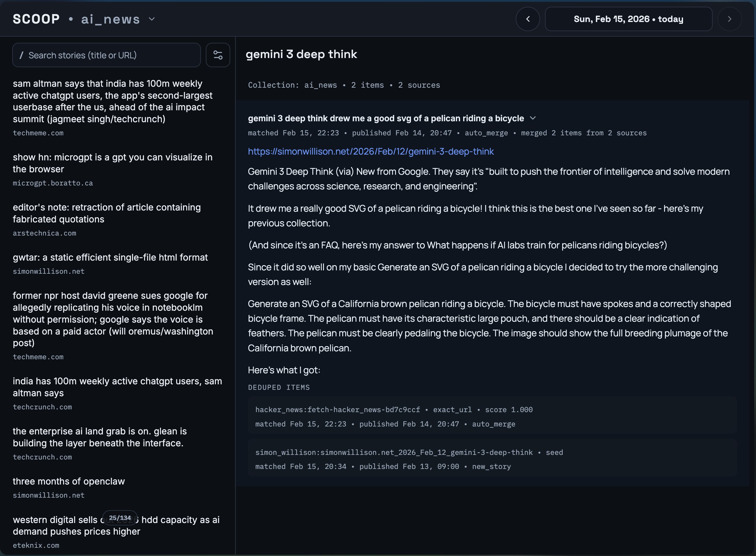The height and width of the screenshot is (556, 756).
Task: Open the simonwillison.net gemini-3-deep-think link
Action: coord(371,152)
